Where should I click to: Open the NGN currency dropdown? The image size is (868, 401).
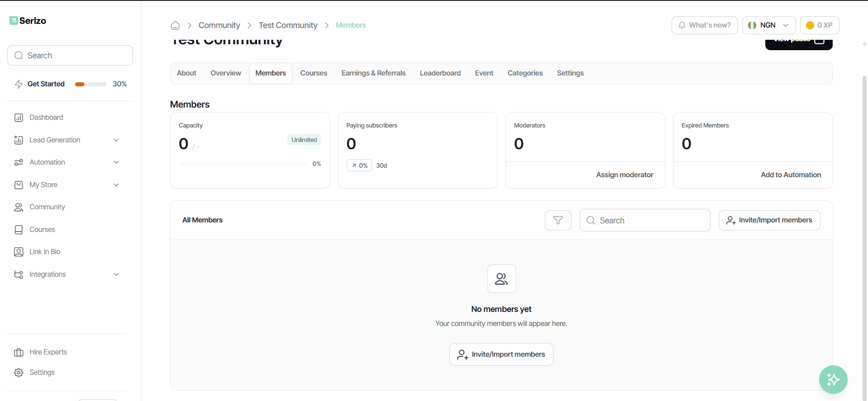coord(769,25)
